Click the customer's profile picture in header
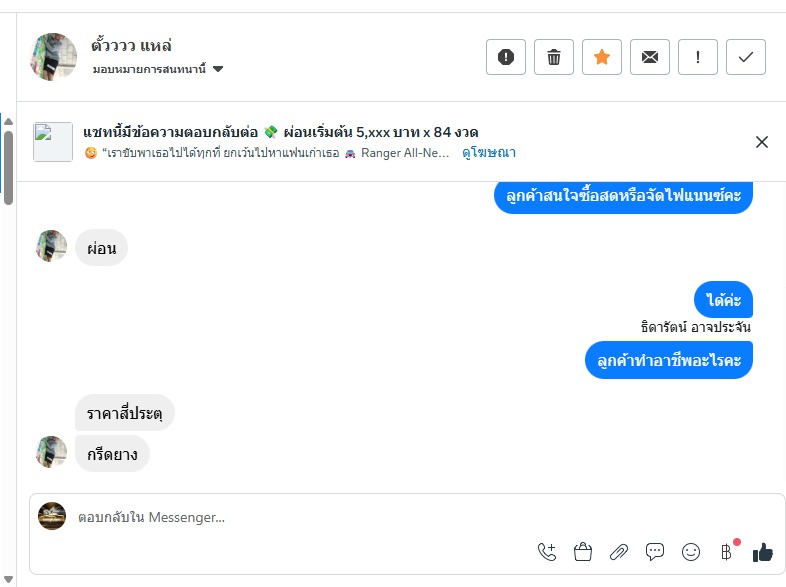The height and width of the screenshot is (587, 786). (x=54, y=56)
